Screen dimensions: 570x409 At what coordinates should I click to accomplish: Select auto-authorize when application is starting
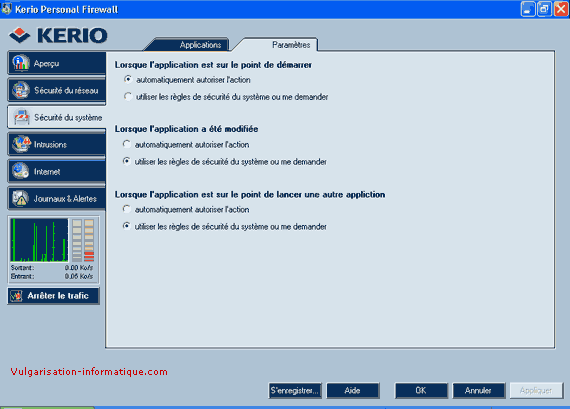pyautogui.click(x=128, y=79)
